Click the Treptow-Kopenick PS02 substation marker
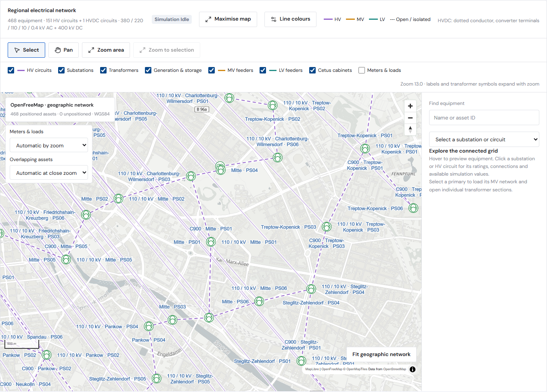547x392 pixels. [273, 105]
